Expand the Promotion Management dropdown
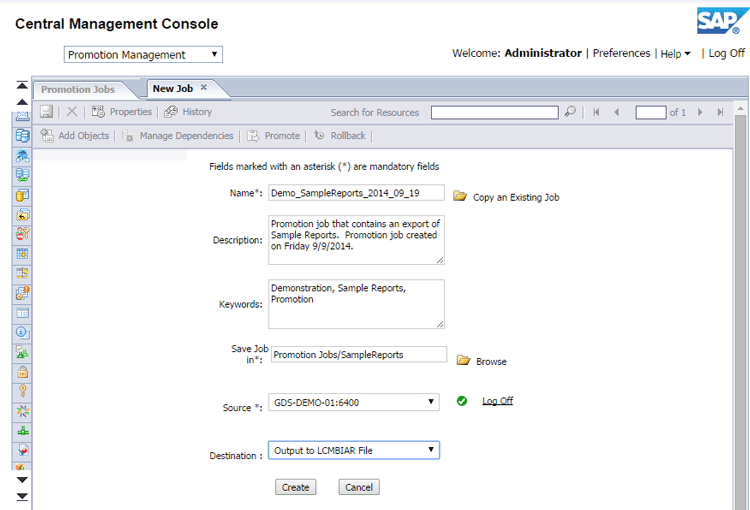The image size is (750, 510). pyautogui.click(x=143, y=55)
